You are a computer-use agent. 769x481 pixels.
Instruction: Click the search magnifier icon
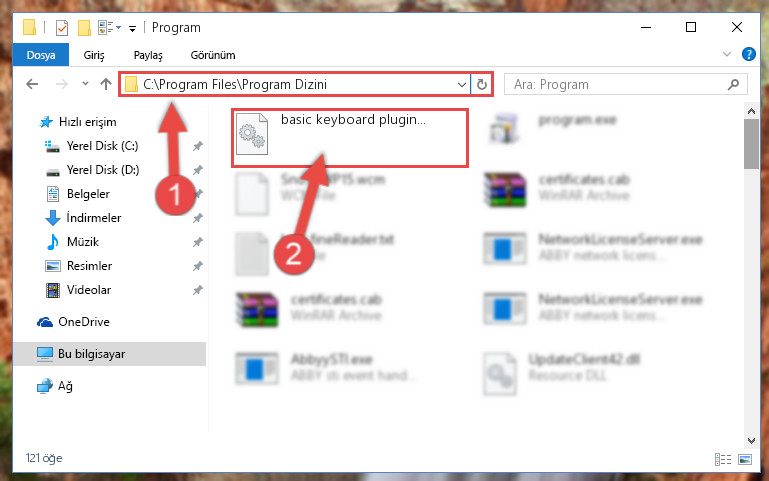click(733, 84)
